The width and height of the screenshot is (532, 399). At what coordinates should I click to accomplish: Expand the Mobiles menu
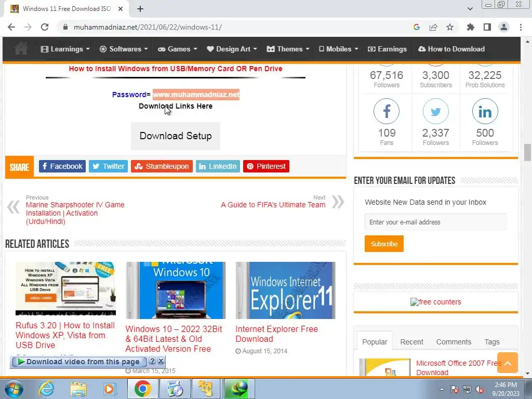pos(339,49)
